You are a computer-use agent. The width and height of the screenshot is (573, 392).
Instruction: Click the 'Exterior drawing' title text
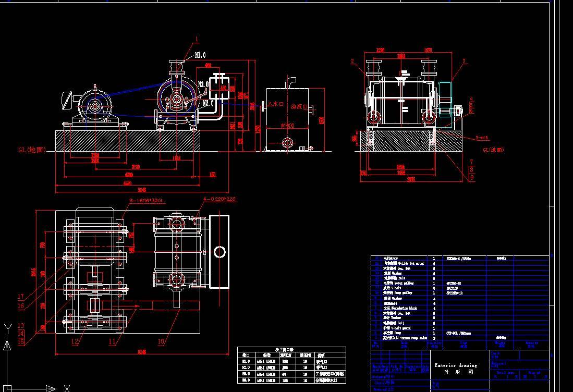pyautogui.click(x=455, y=365)
